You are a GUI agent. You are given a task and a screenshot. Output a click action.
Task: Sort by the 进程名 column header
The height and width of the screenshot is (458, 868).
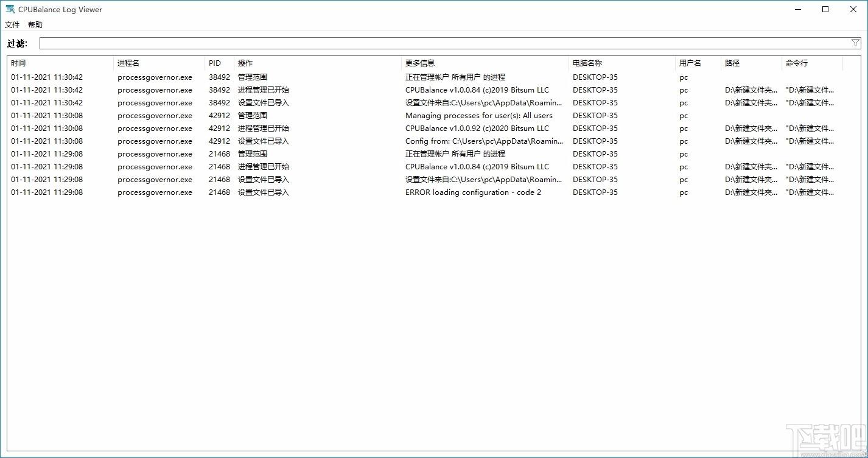(159, 63)
